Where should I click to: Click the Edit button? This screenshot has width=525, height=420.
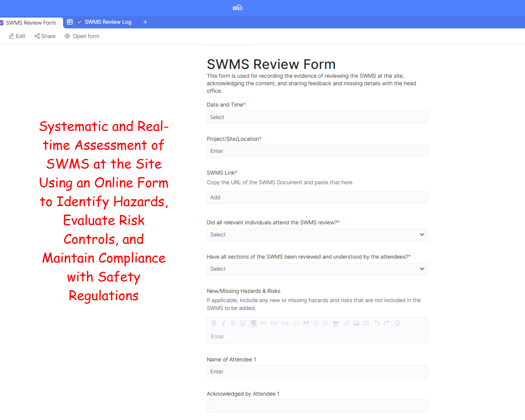(x=17, y=36)
